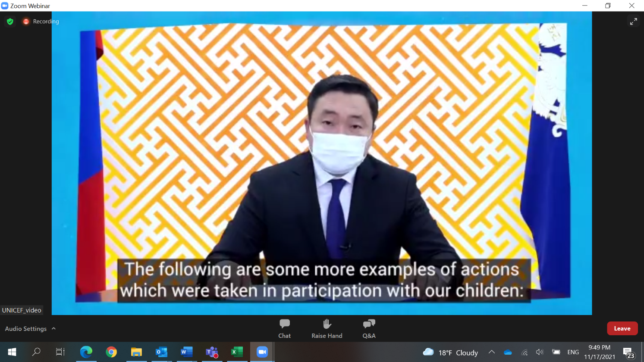
Task: Click the UNICEF_video speaker video feed
Action: [321, 164]
